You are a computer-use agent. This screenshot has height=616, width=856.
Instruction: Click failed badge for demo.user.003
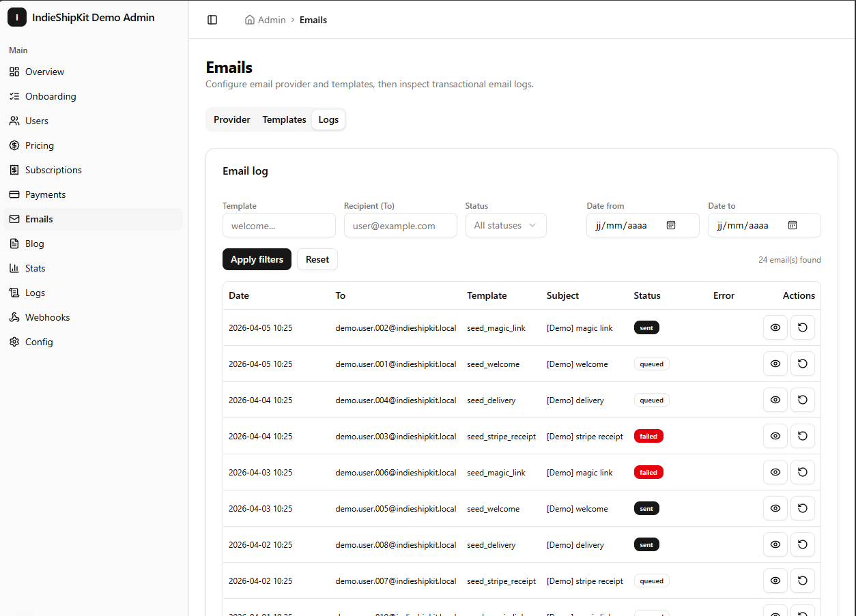point(648,436)
